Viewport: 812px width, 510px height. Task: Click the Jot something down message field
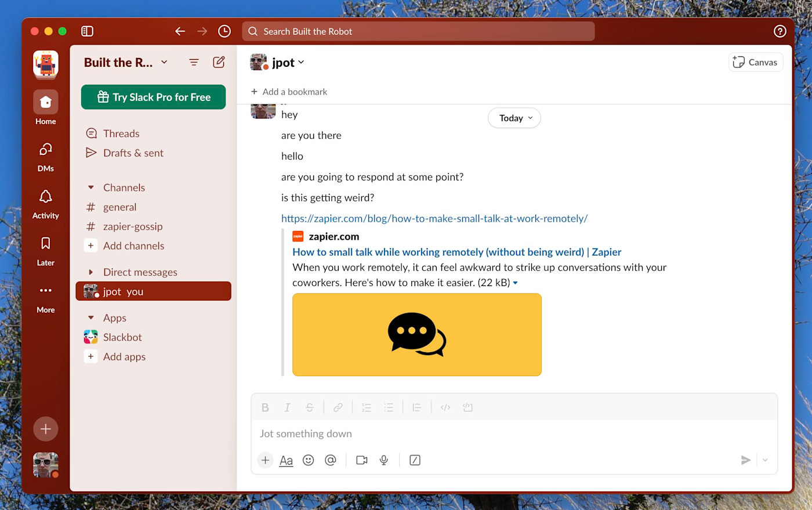point(514,433)
